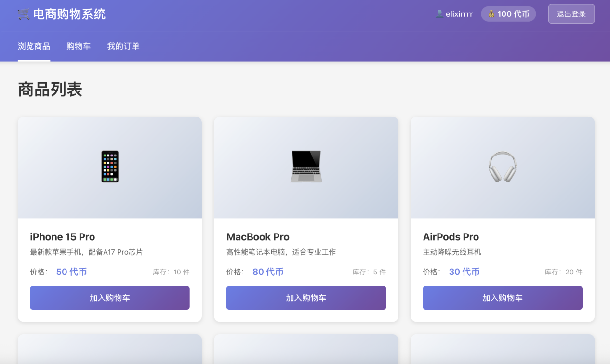This screenshot has height=364, width=610.
Task: Click the money bag icon in balance badge
Action: [x=491, y=14]
